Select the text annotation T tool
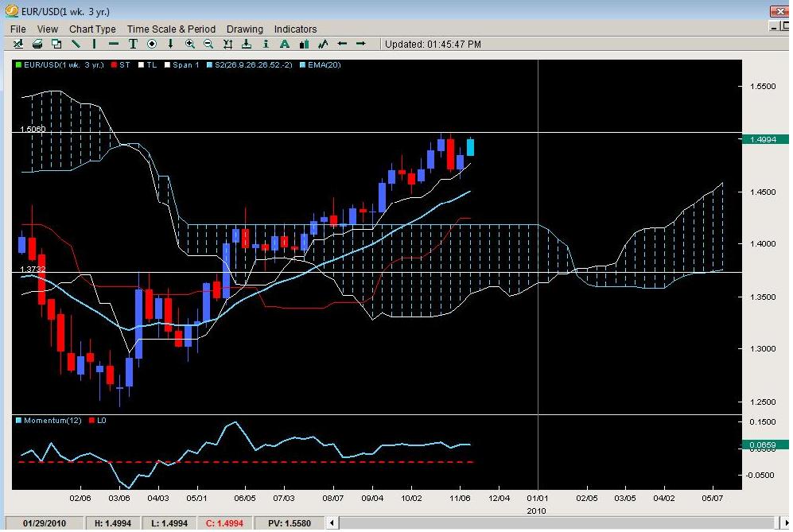Image resolution: width=793 pixels, height=532 pixels. (133, 44)
